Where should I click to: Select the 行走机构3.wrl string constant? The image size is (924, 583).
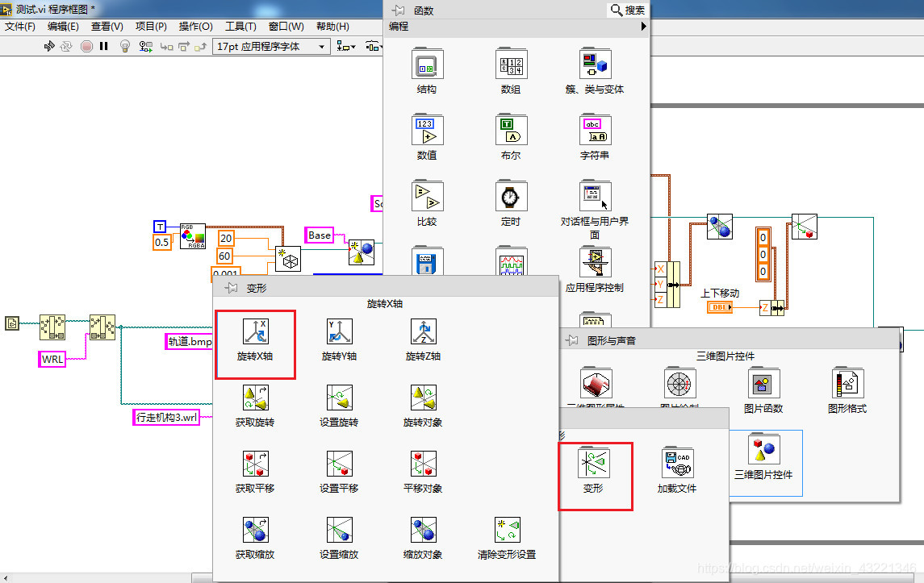[166, 418]
